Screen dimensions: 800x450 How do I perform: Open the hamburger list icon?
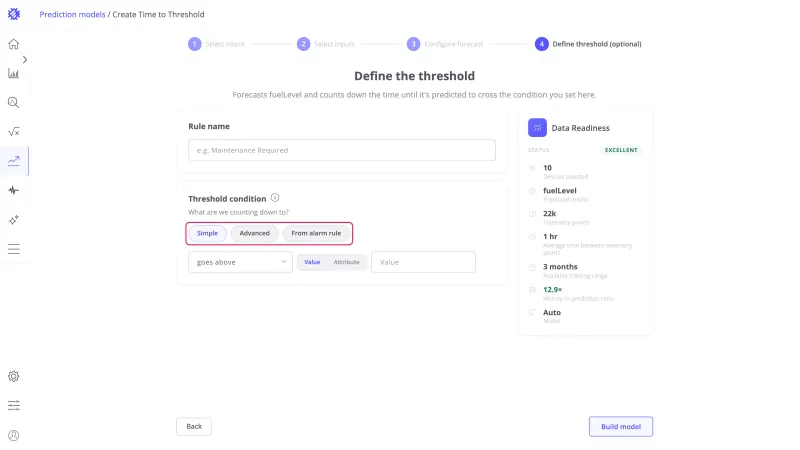pos(14,249)
